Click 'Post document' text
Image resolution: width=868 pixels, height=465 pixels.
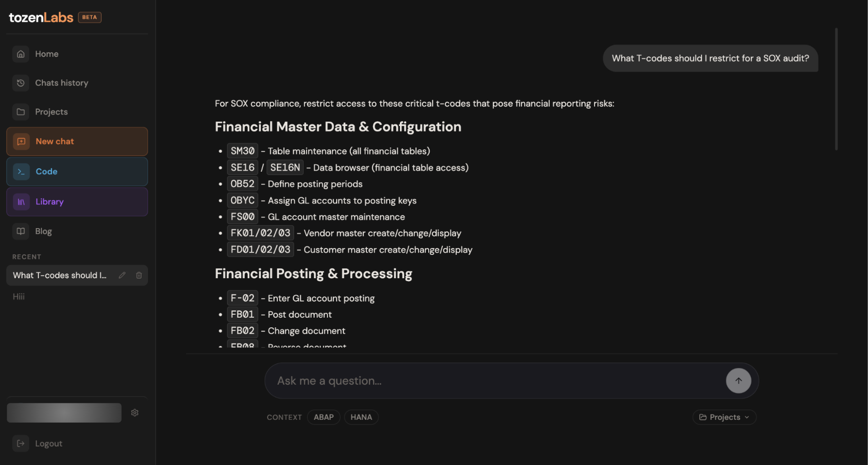click(300, 315)
